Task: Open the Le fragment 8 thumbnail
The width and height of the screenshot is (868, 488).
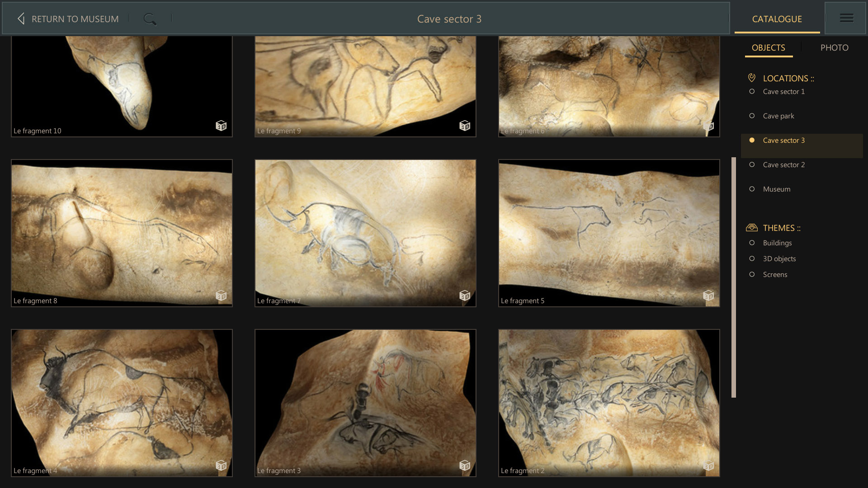Action: pyautogui.click(x=122, y=233)
